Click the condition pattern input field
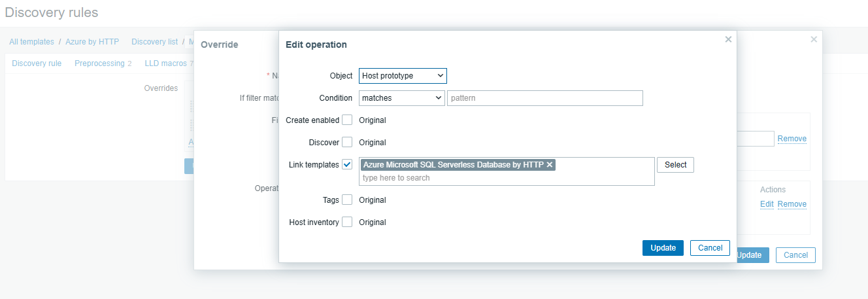This screenshot has width=868, height=299. coord(544,98)
